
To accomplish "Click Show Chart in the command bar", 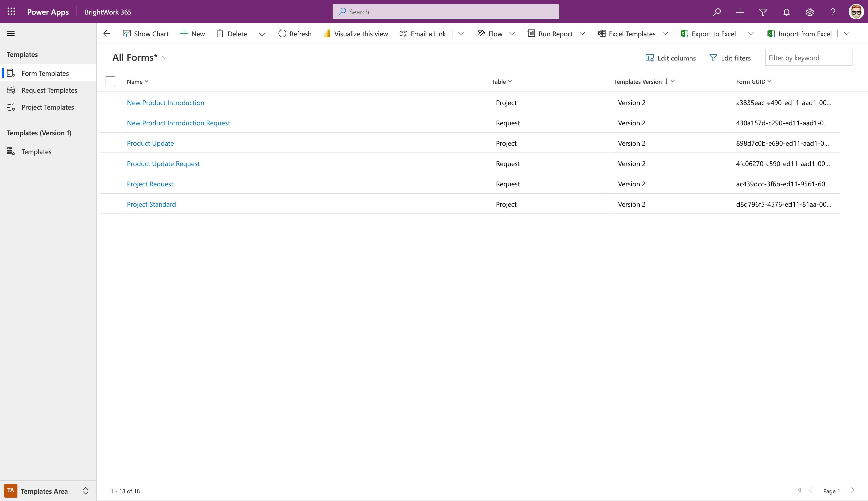I will 146,34.
